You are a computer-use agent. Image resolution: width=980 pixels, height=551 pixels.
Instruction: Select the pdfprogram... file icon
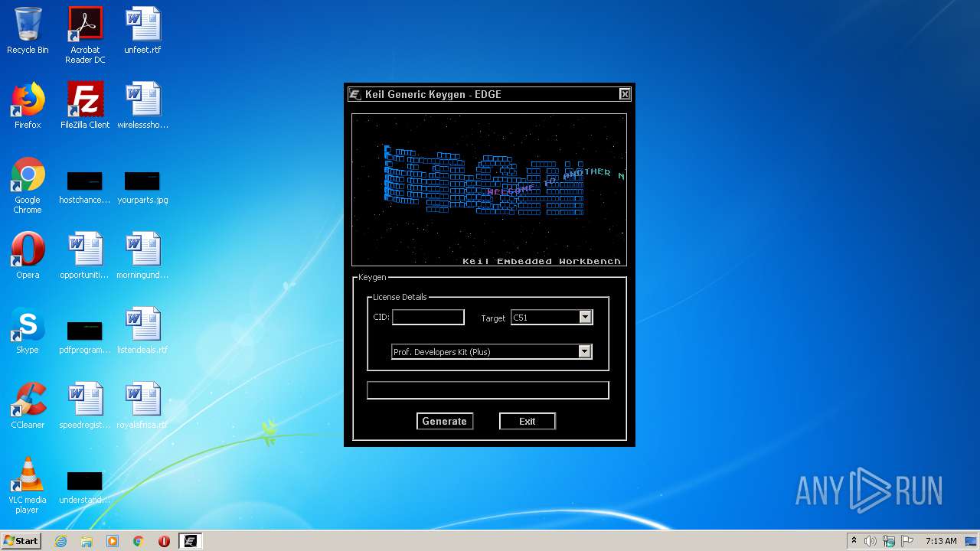point(85,337)
